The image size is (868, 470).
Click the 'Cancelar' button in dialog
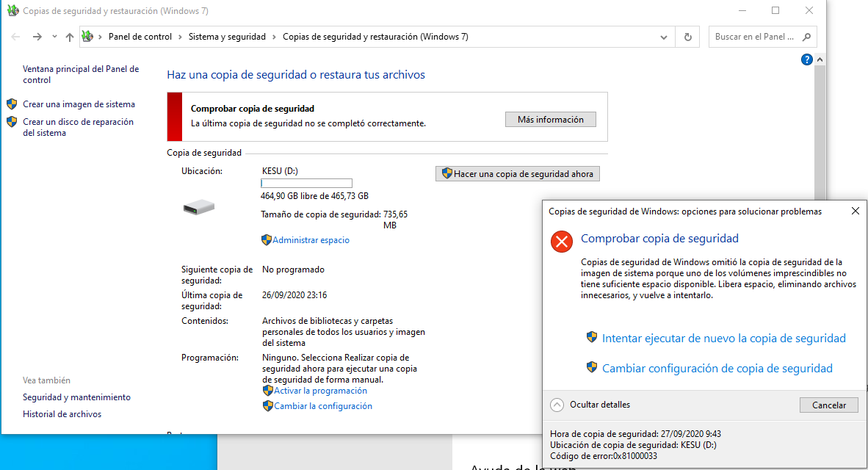click(828, 405)
